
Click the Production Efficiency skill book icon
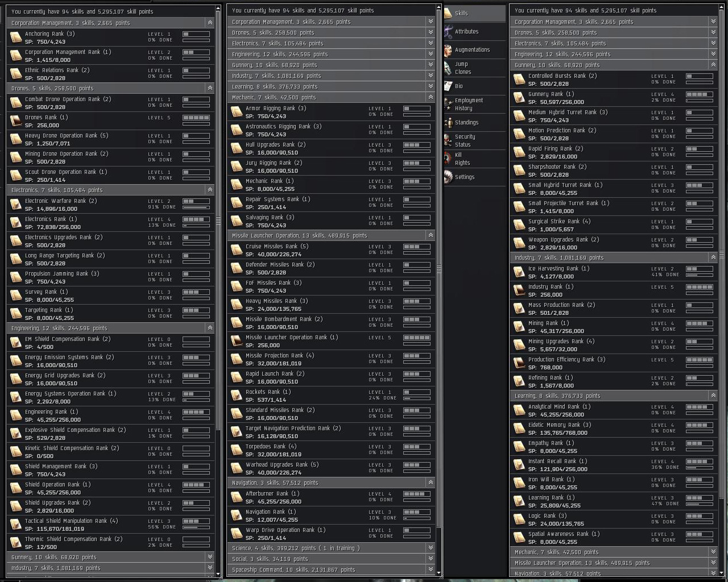(519, 363)
